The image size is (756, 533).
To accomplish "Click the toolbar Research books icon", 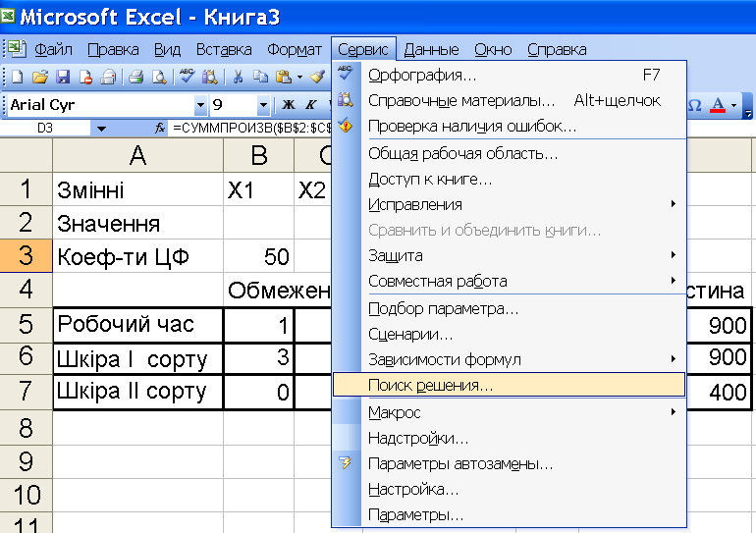I will [x=210, y=78].
